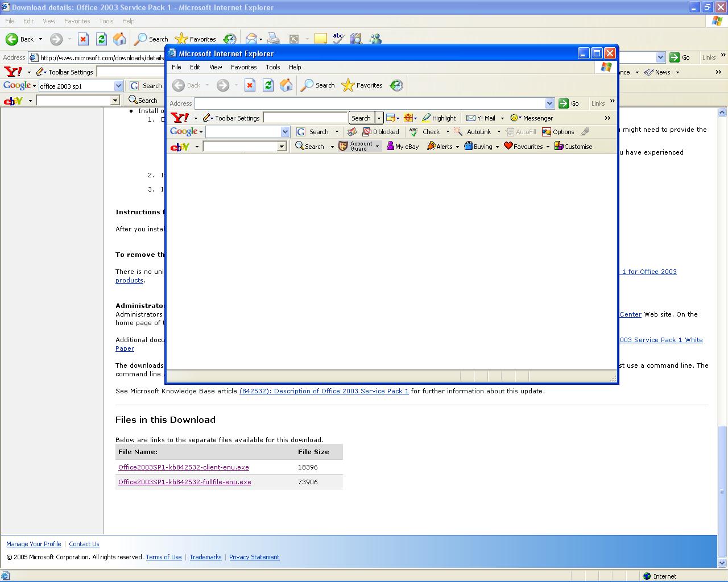
Task: Click the Yahoo search text field in the front window
Action: point(305,118)
